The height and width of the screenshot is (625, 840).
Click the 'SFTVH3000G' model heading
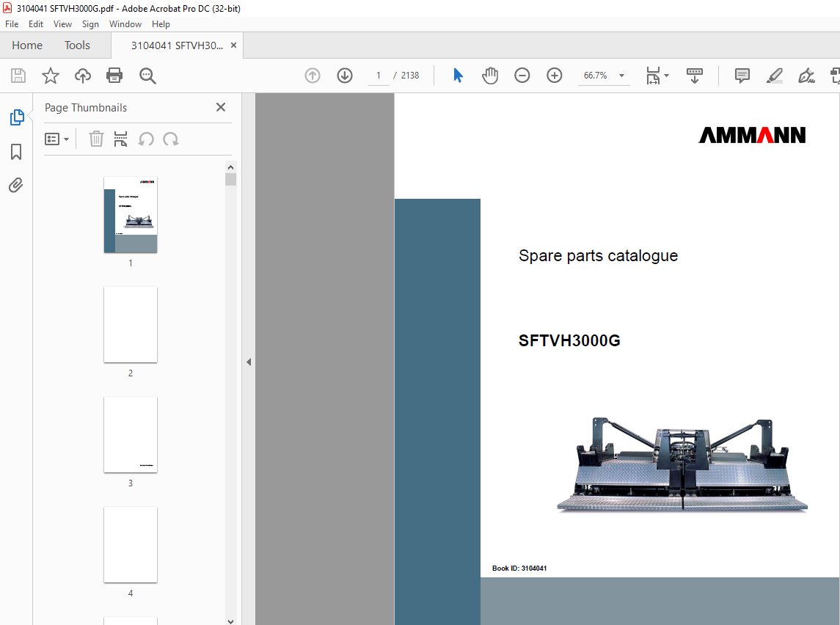point(569,340)
